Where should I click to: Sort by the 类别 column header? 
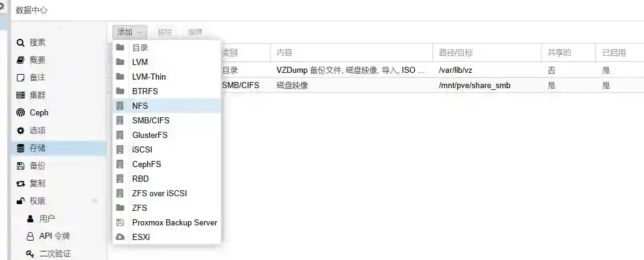tap(246, 53)
